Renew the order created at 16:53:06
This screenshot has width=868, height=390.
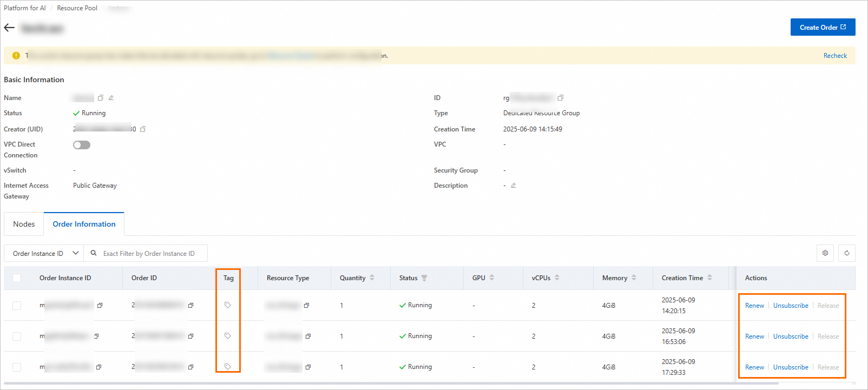point(754,336)
